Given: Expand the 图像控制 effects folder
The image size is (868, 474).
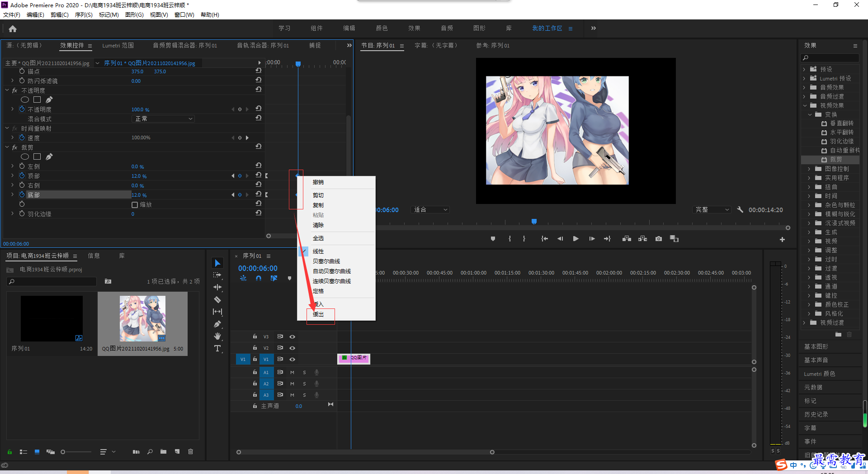Looking at the screenshot, I should tap(809, 169).
